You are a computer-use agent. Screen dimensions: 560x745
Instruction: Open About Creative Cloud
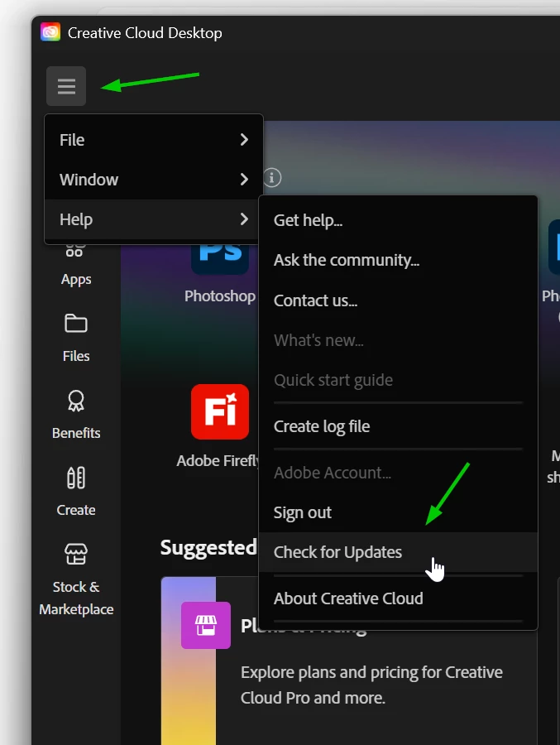pos(398,598)
